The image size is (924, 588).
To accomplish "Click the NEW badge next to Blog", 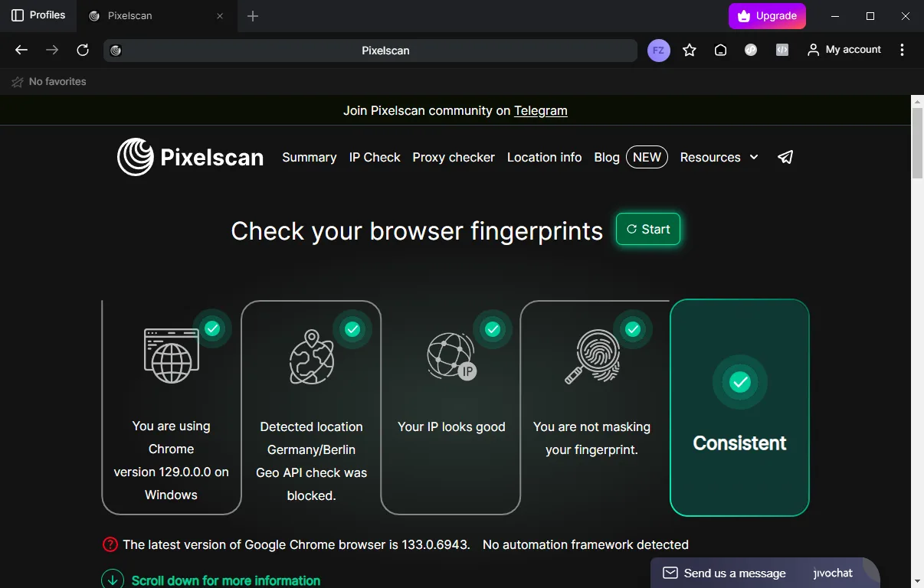I will [x=647, y=157].
